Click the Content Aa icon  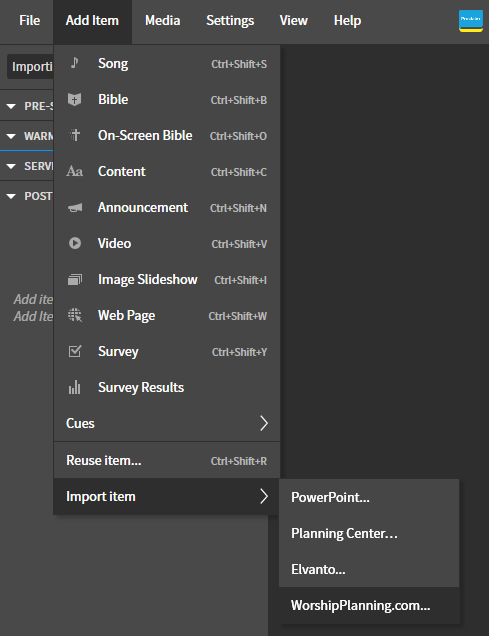(75, 171)
